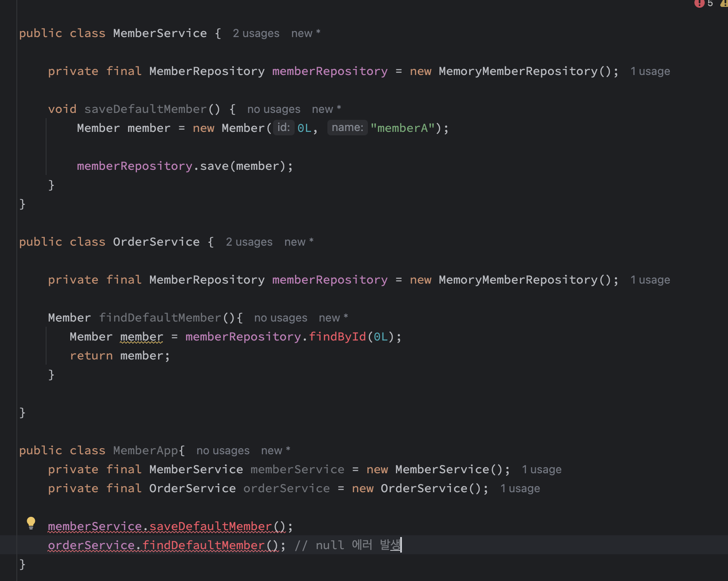Click 'no usages' hint next to findDefaultMember
728x581 pixels.
point(280,318)
